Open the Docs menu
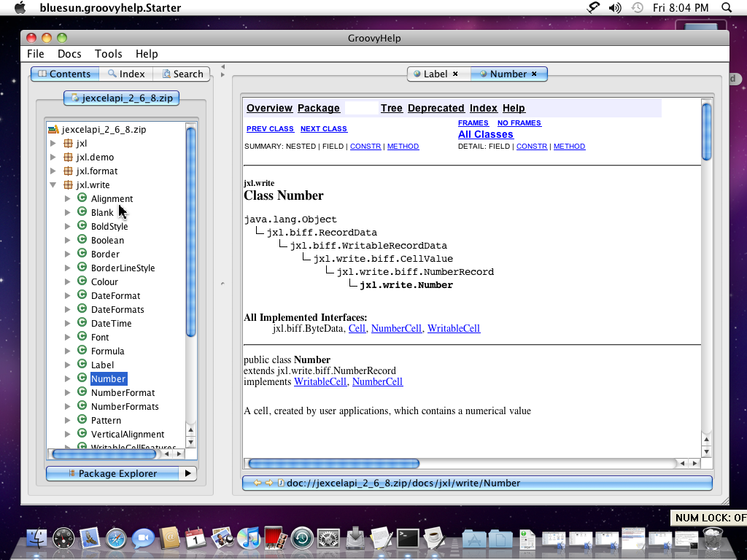The width and height of the screenshot is (747, 560). [x=69, y=53]
